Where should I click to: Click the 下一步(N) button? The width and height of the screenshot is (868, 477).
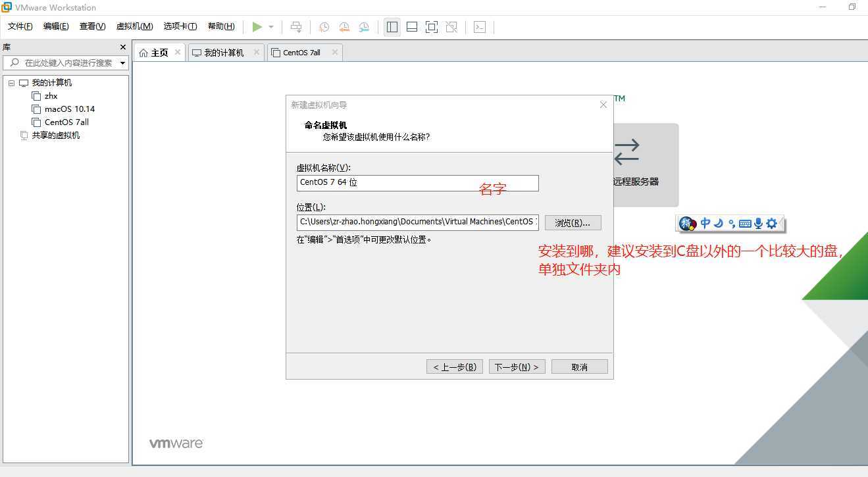tap(517, 367)
